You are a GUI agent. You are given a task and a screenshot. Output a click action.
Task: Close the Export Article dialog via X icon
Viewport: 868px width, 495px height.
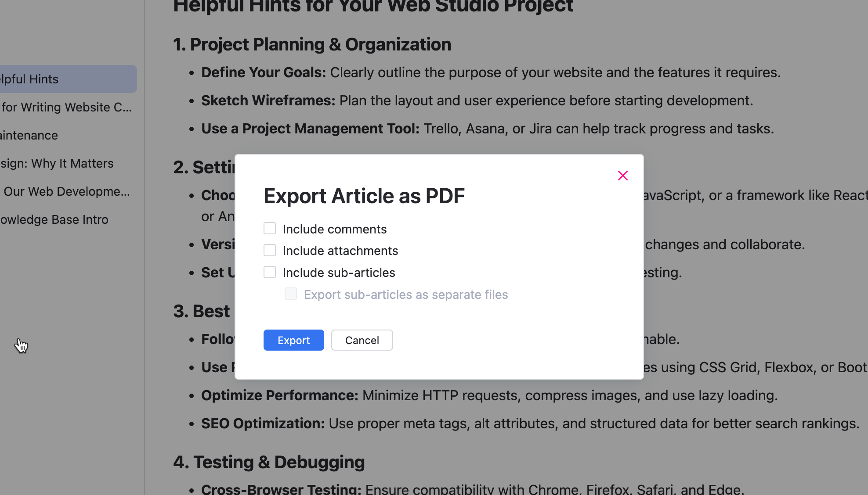pos(622,175)
